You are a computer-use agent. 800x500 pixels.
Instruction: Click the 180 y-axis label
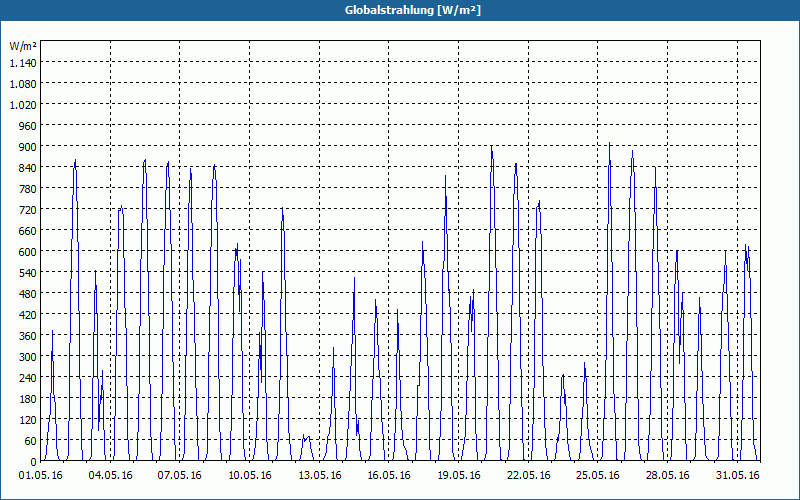28,398
